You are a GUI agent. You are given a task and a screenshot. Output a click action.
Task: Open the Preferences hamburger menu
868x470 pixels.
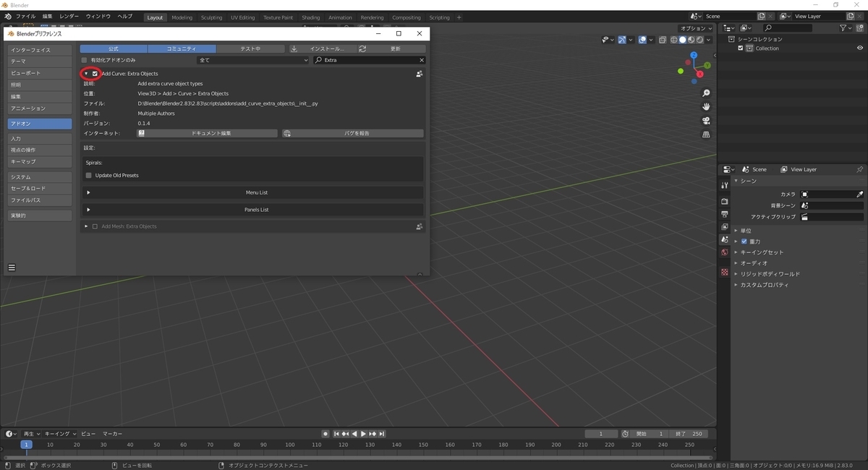[x=12, y=268]
